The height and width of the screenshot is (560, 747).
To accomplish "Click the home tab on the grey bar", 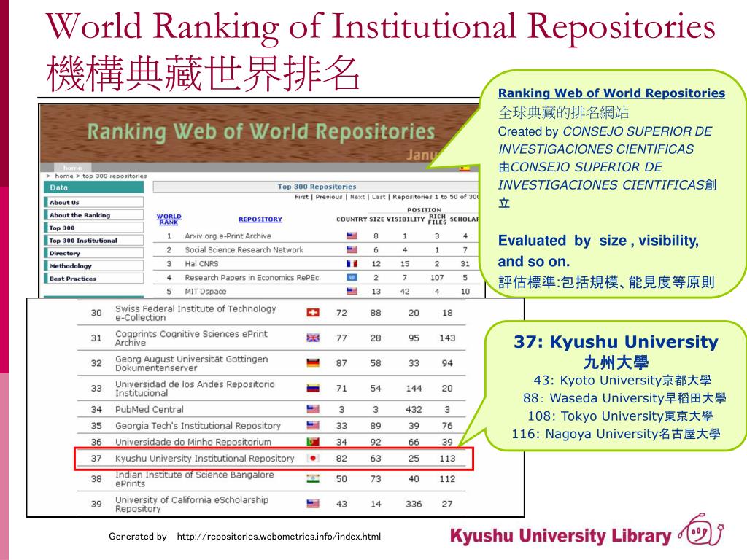I will [x=72, y=168].
